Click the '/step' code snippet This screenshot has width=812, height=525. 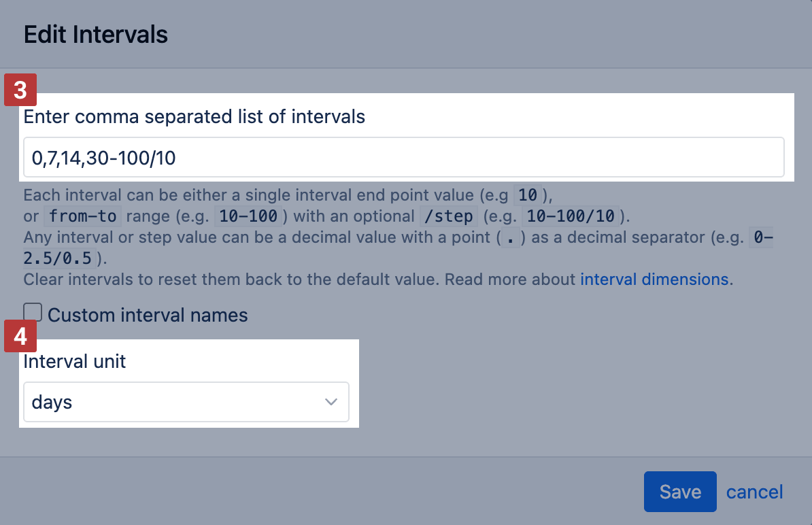pyautogui.click(x=448, y=216)
